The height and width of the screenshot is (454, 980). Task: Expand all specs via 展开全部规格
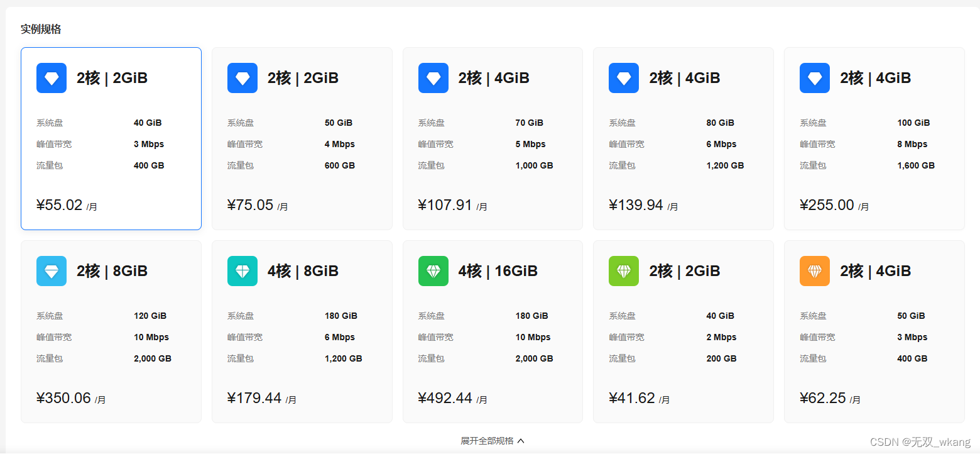[493, 441]
